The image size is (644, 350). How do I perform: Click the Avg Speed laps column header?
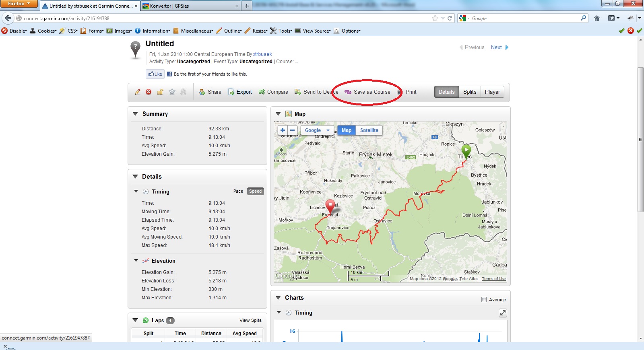(x=244, y=333)
